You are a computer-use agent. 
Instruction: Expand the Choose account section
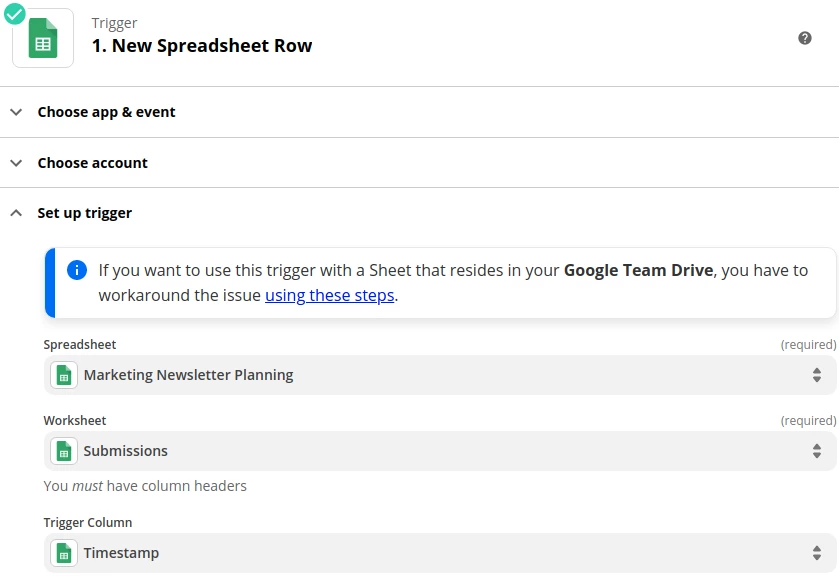coord(16,163)
